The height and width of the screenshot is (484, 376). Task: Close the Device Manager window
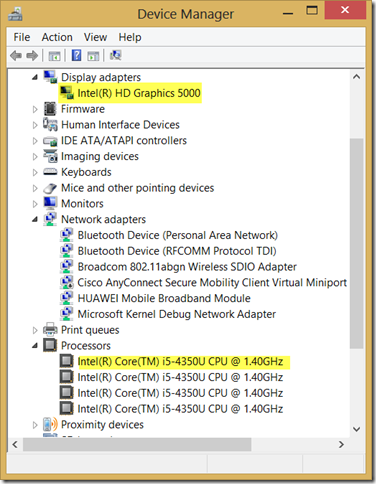tap(345, 10)
